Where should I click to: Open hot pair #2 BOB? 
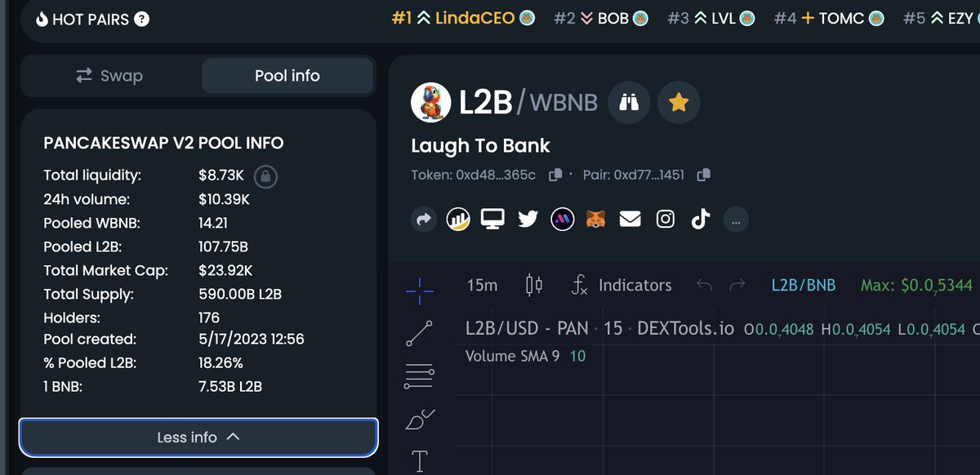pyautogui.click(x=601, y=18)
